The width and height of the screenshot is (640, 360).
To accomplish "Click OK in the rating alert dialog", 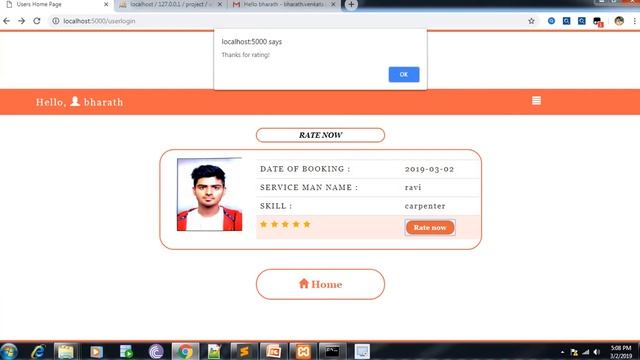I will pos(404,74).
